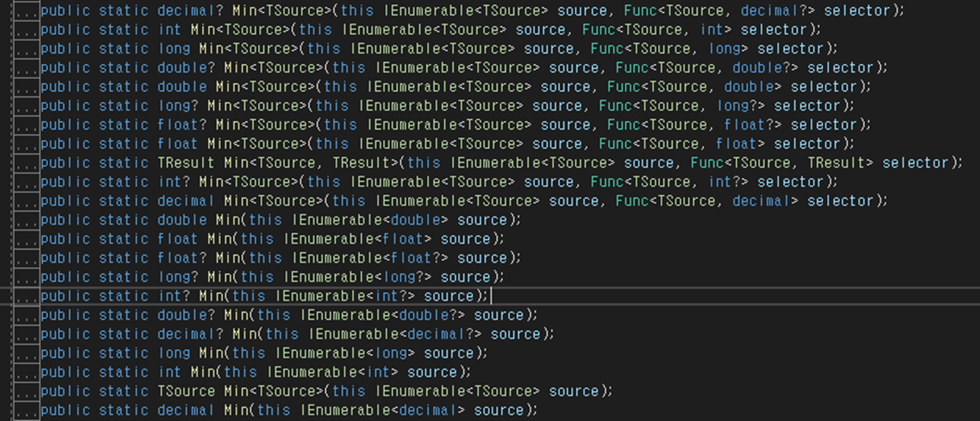Expand the '...' box before 'decimal? Min(this IEnumerable<decimal?>' line
Screen dimensions: 980x421
pos(27,335)
